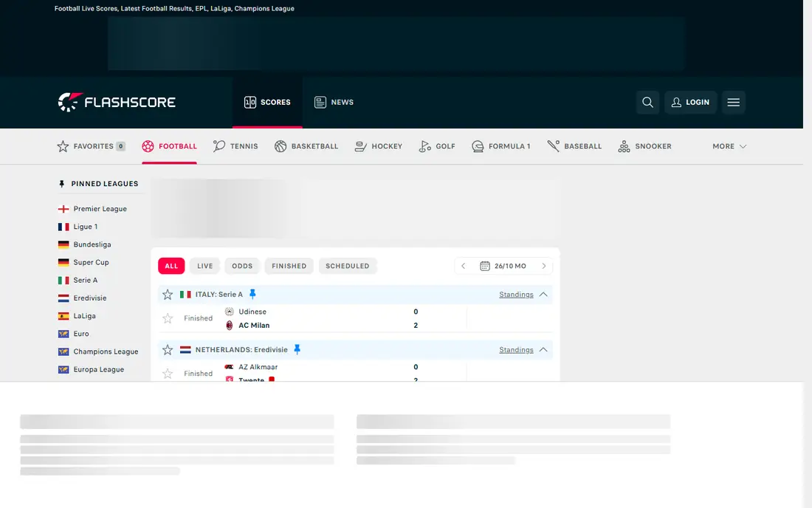Open Europa League pinned league
The width and height of the screenshot is (812, 508).
(91, 370)
